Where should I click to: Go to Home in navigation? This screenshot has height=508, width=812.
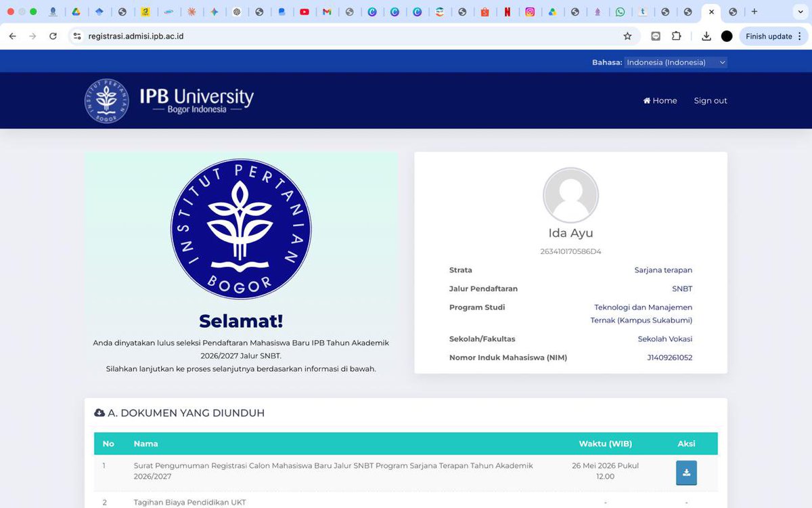pyautogui.click(x=660, y=100)
